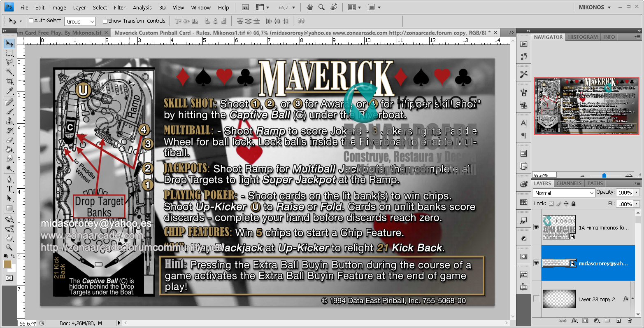Open the Analysis menu
Screen dimensions: 644x328
[x=142, y=7]
